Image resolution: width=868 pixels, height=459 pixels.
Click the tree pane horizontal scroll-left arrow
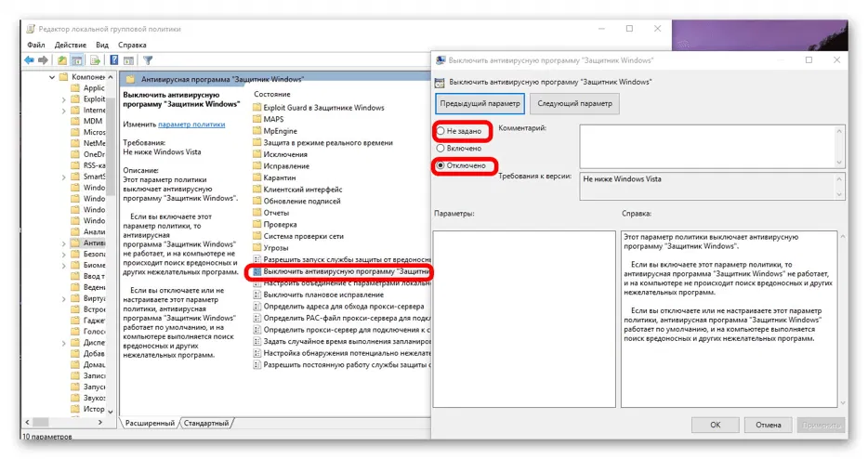point(28,422)
